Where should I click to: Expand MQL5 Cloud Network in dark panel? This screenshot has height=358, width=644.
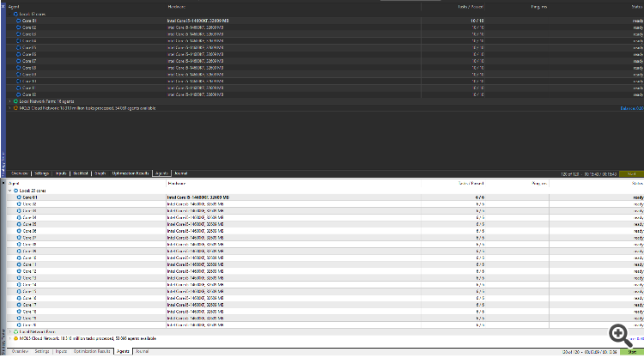tap(10, 108)
